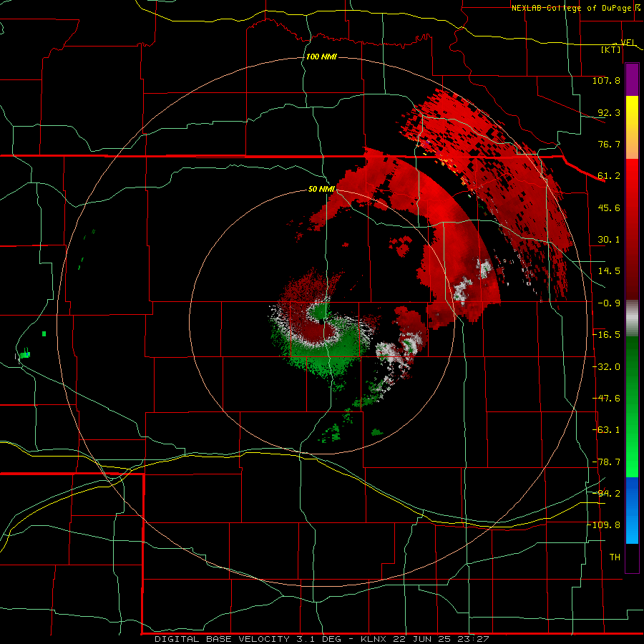Image resolution: width=644 pixels, height=644 pixels.
Task: Select the 107.8 legend value
Action: point(606,80)
